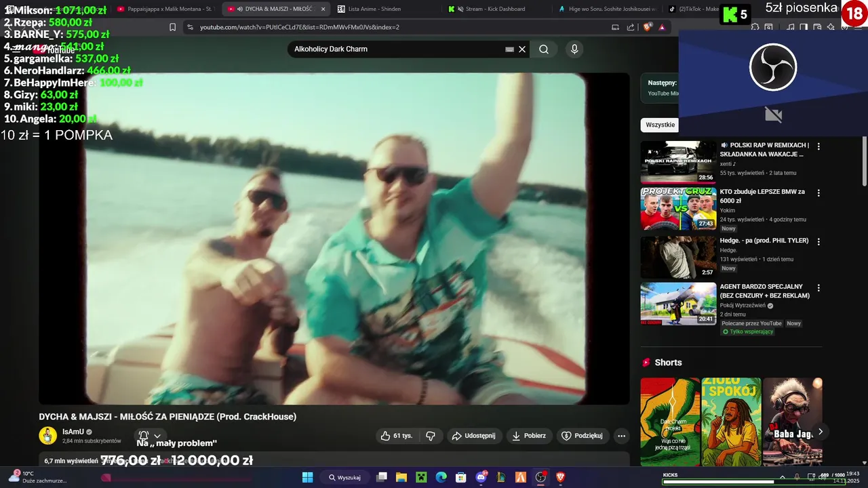Open OBS Studio from the taskbar
Screen dimensions: 868x488
tap(540, 477)
